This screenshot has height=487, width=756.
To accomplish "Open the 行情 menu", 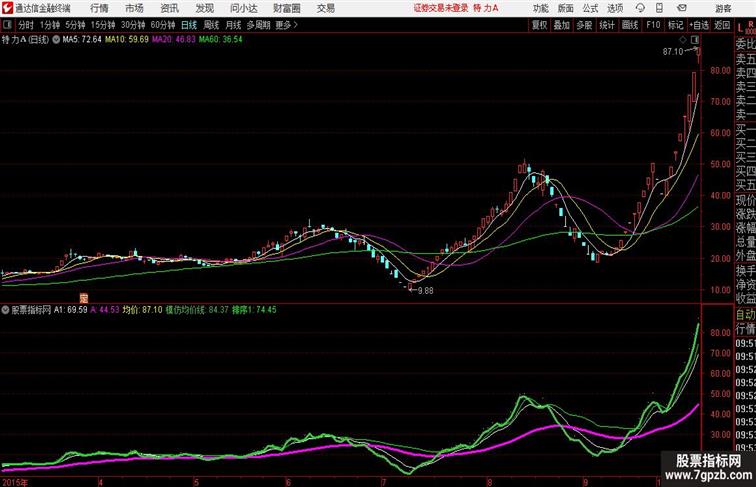I will [99, 8].
